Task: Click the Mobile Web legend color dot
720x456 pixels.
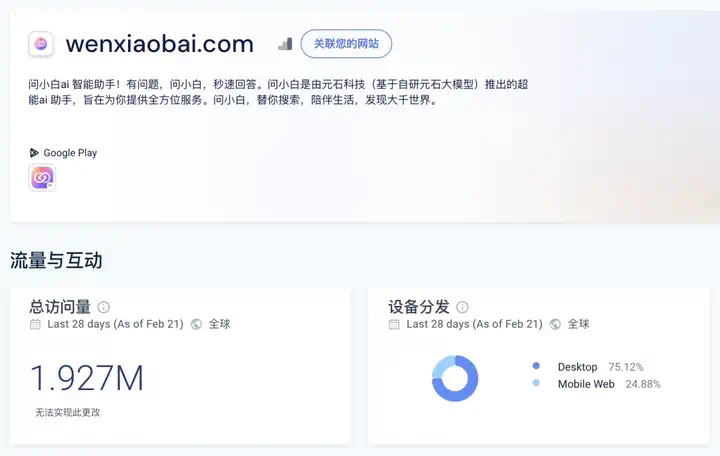Action: click(536, 383)
